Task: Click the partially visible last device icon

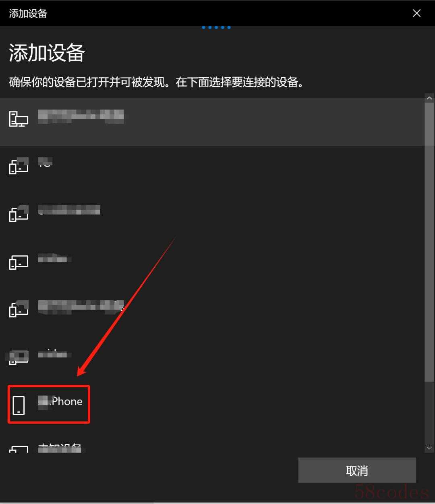Action: [19, 449]
